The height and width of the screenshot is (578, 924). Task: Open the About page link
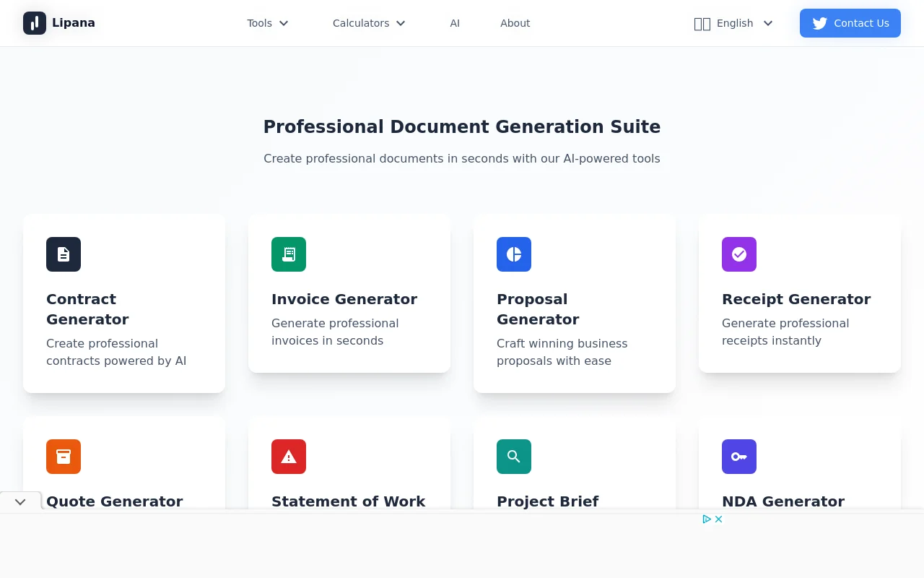tap(515, 23)
